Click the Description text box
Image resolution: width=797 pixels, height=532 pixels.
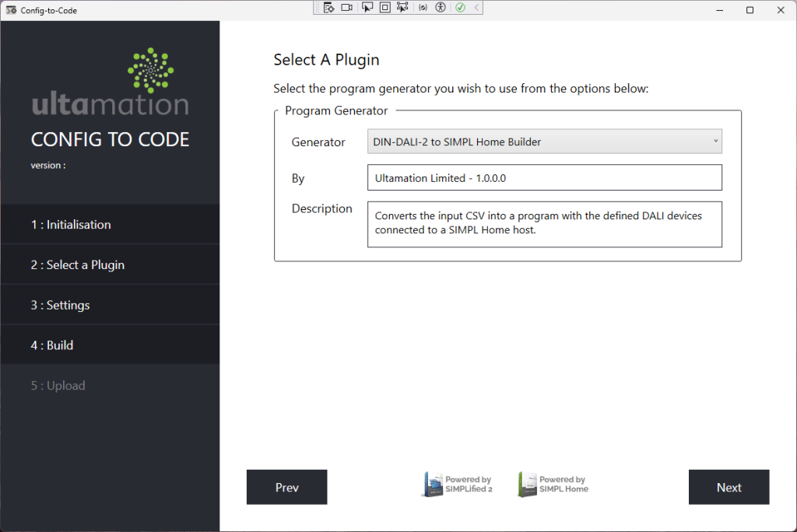[x=544, y=224]
